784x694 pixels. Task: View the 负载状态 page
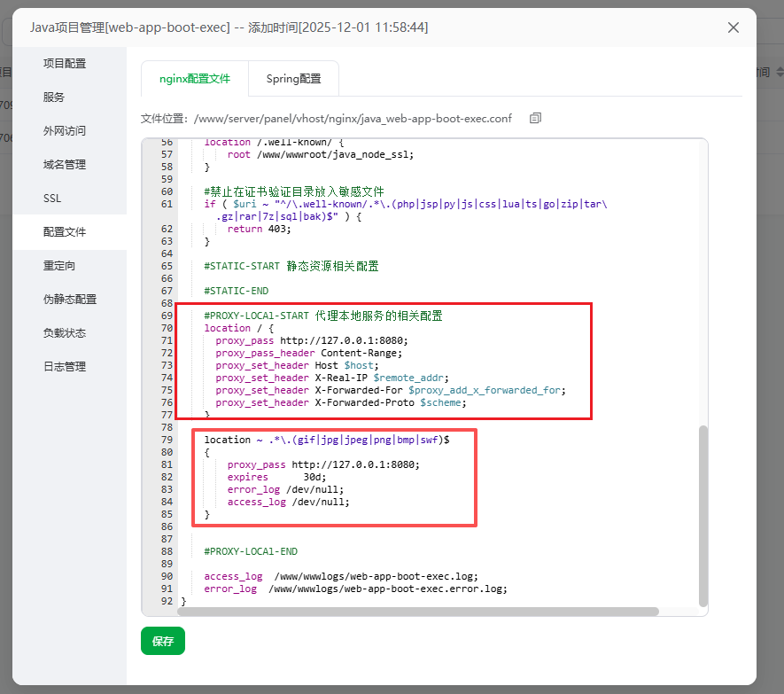coord(65,333)
